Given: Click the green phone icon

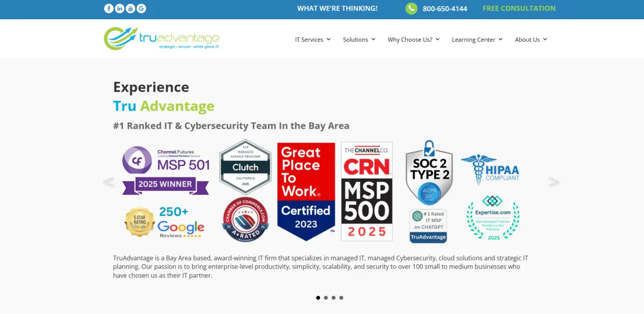Looking at the screenshot, I should (x=411, y=9).
